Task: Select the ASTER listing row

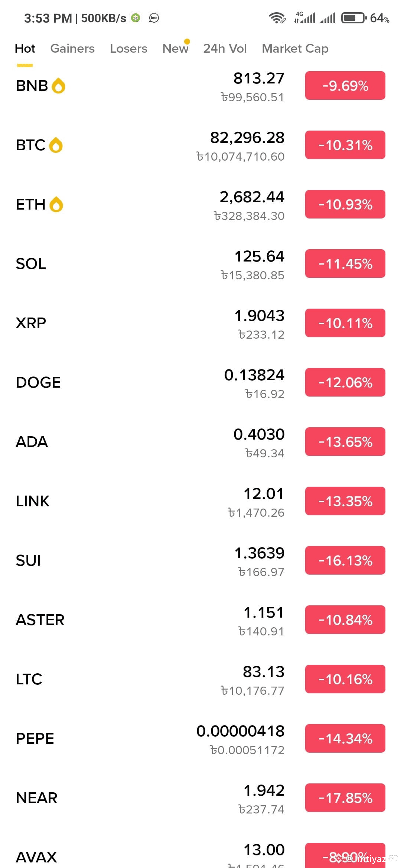Action: point(200,620)
